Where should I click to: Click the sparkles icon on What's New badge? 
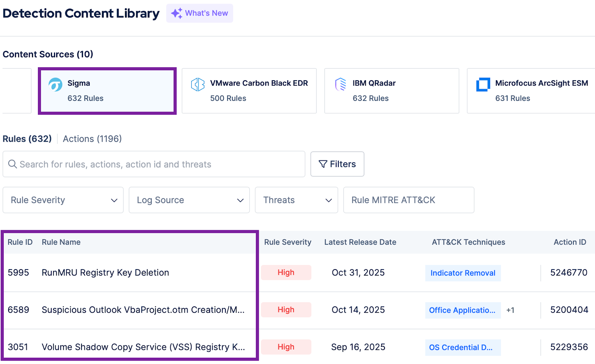[176, 13]
